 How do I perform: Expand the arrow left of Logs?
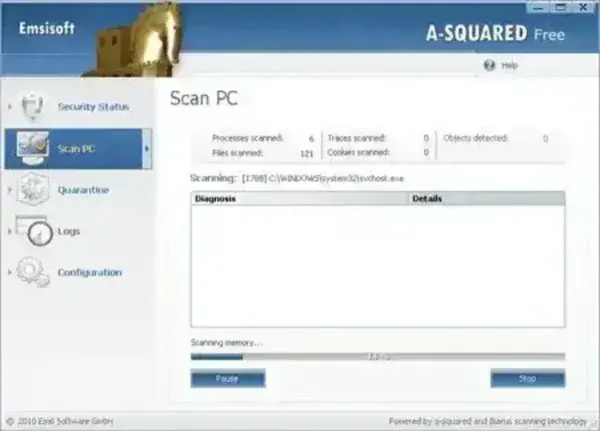(10, 232)
